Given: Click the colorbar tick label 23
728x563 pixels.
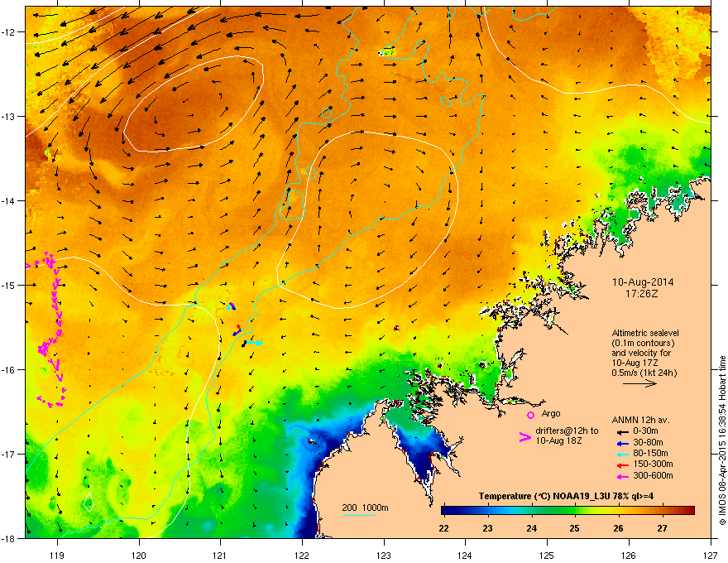Looking at the screenshot, I should click(487, 528).
